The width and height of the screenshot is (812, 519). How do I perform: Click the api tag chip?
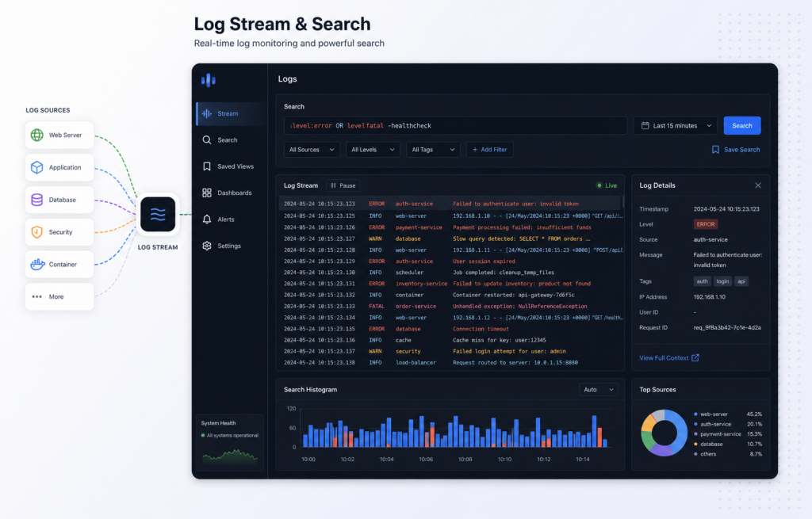point(741,281)
